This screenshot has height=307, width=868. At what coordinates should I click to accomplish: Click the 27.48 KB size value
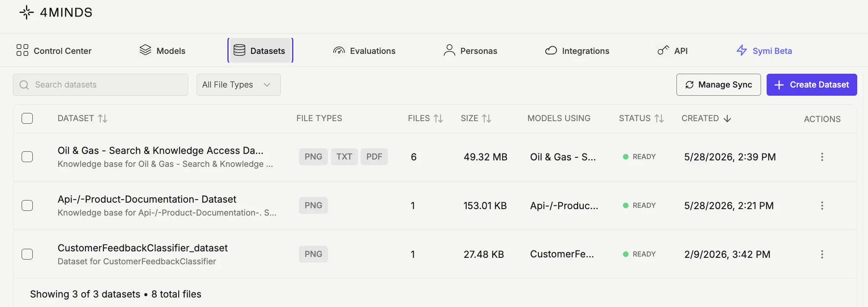484,254
